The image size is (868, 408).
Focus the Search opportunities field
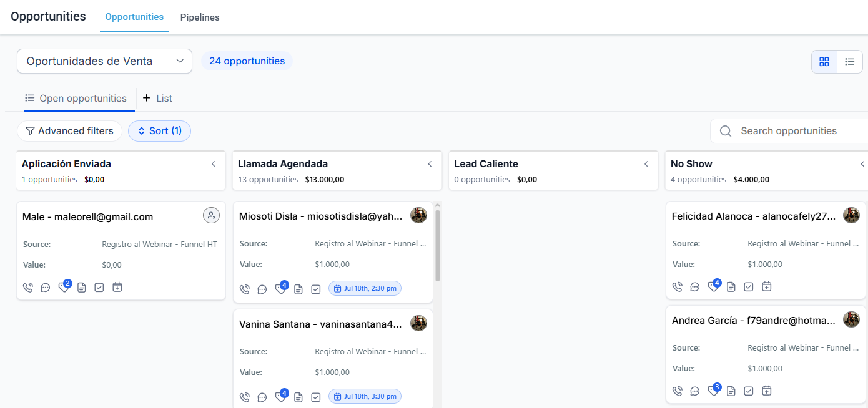(x=789, y=131)
